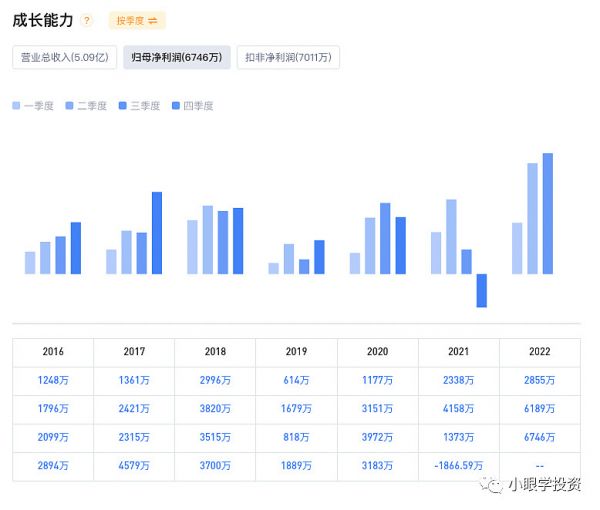The image size is (600, 510).
Task: Switch to 营业总收入 tab
Action: (x=65, y=57)
